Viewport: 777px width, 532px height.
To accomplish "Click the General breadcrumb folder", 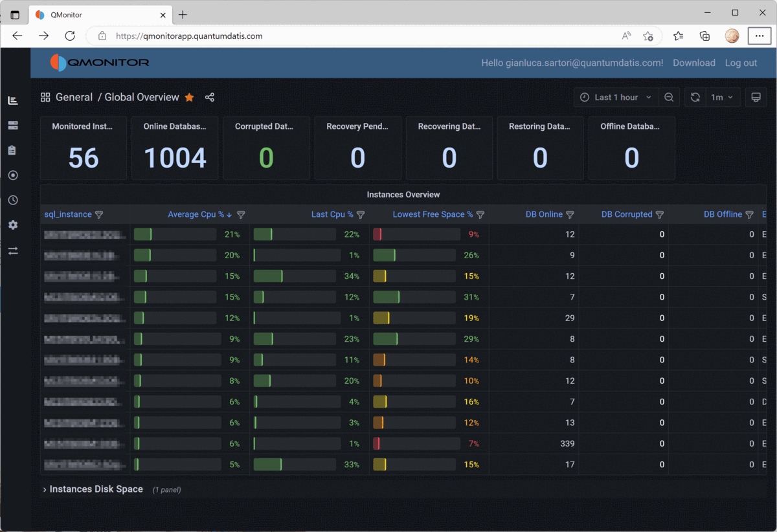I will coord(74,98).
